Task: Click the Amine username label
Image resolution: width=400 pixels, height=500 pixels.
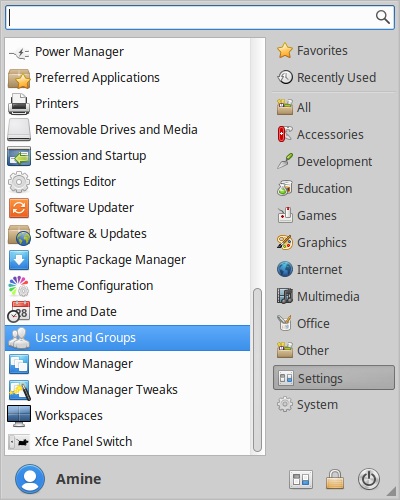Action: point(78,479)
